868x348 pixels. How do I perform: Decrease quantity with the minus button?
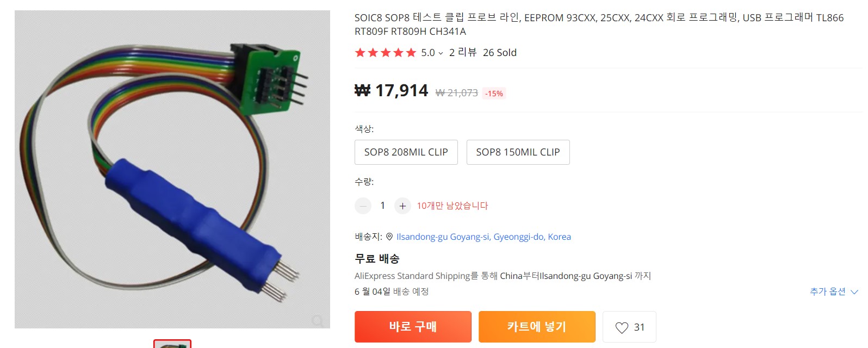363,206
